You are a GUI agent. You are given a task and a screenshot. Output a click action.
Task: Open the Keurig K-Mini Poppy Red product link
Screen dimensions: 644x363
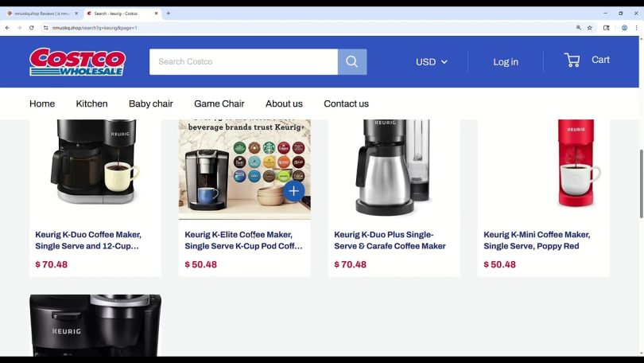(537, 240)
